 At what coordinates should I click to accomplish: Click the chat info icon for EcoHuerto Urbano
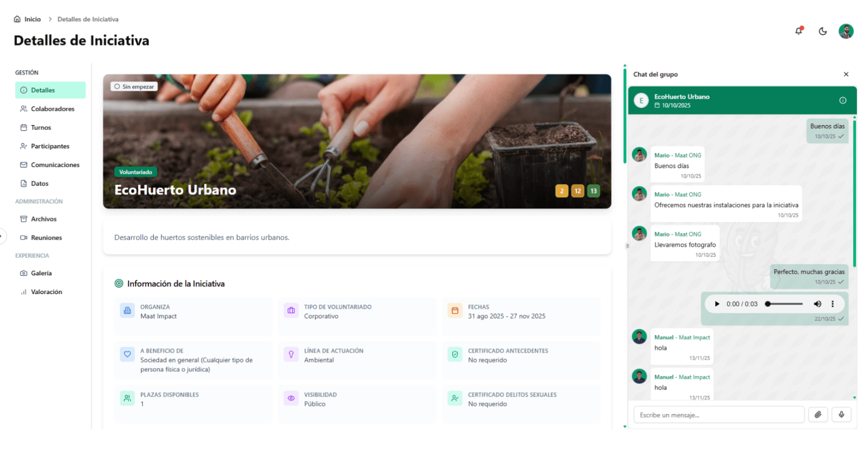pyautogui.click(x=843, y=100)
